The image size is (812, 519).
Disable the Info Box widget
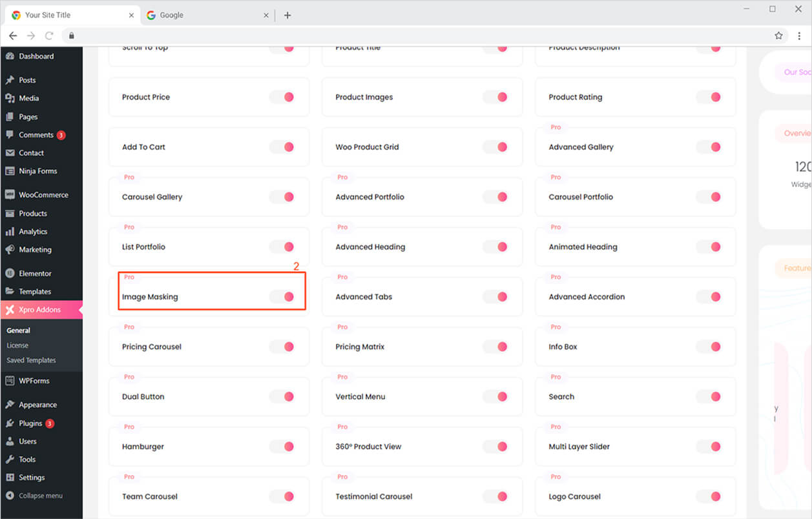click(709, 347)
